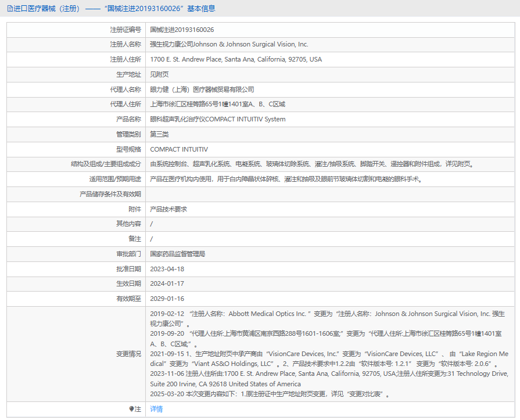This screenshot has width=520, height=420.
Task: Click the 其他内容 field label
Action: click(x=128, y=224)
